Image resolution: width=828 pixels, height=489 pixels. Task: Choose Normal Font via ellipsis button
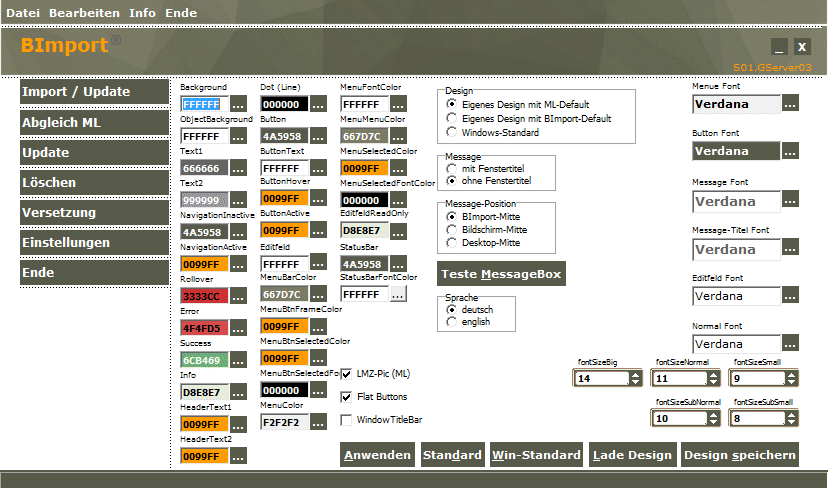[x=790, y=343]
